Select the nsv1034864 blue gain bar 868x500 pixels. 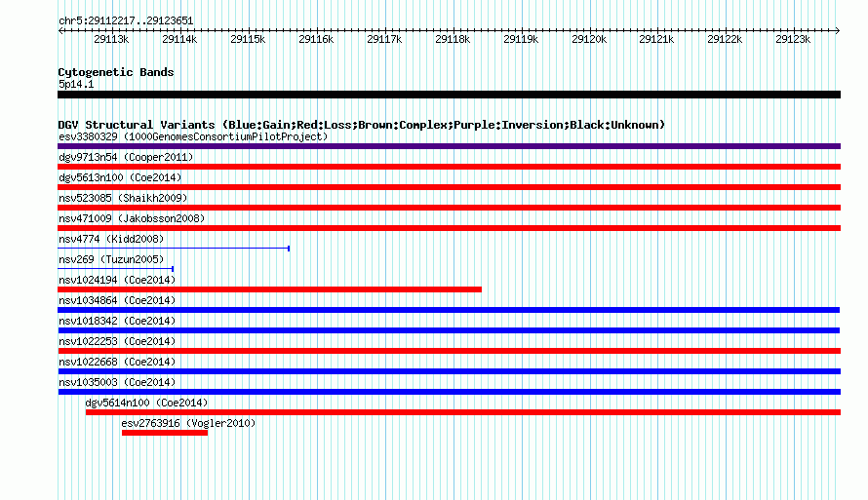pos(449,310)
